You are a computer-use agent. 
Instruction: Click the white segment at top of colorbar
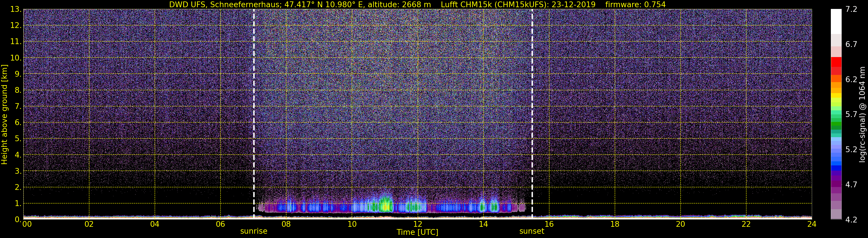click(836, 21)
